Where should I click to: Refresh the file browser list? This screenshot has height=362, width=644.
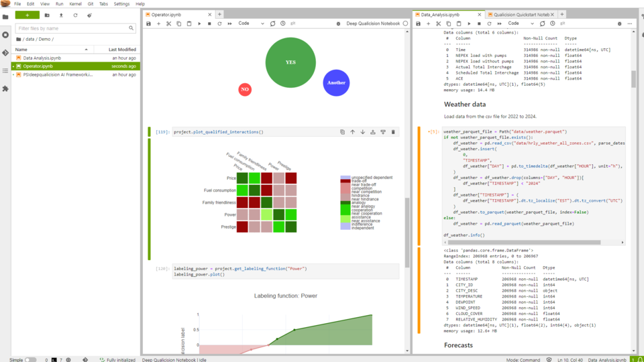75,15
